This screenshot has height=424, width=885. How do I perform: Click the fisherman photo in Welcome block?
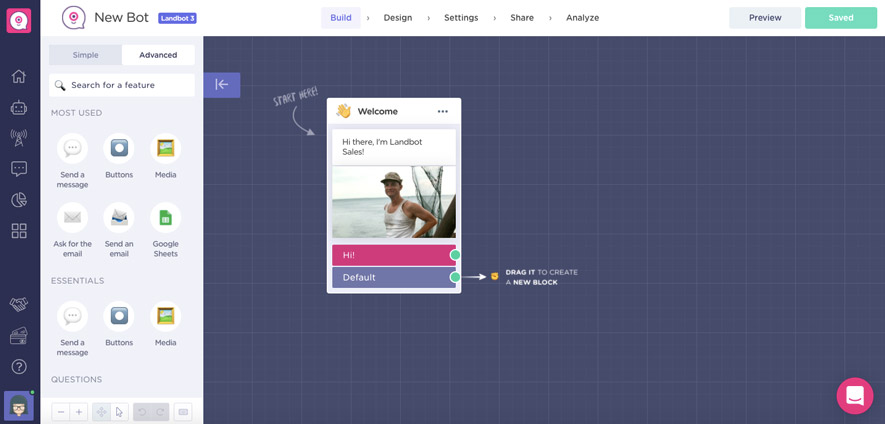click(x=393, y=202)
